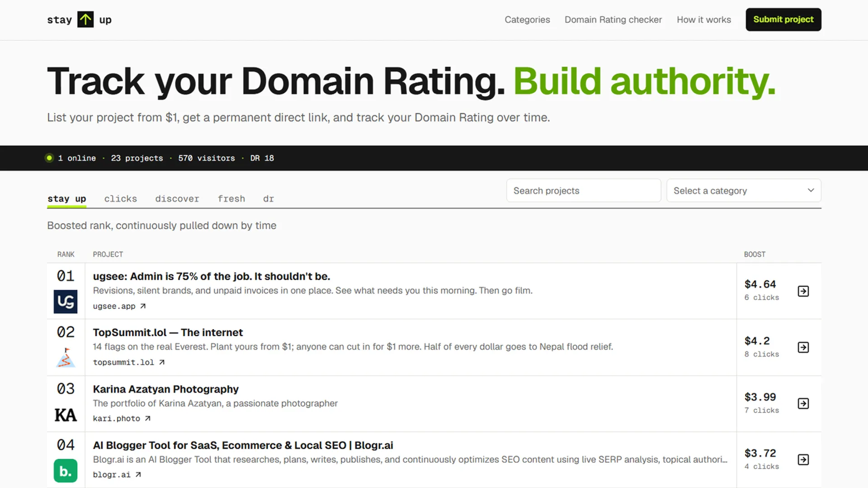Image resolution: width=868 pixels, height=488 pixels.
Task: Click boost arrow icon for TopSummit.lol row
Action: [803, 347]
